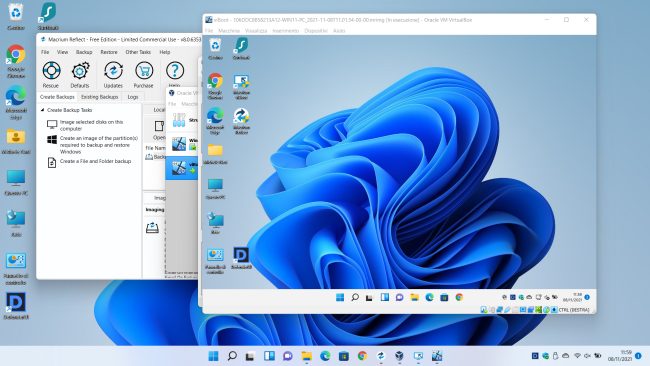Click host Wi-Fi icon in system tray
The width and height of the screenshot is (650, 366).
click(577, 356)
